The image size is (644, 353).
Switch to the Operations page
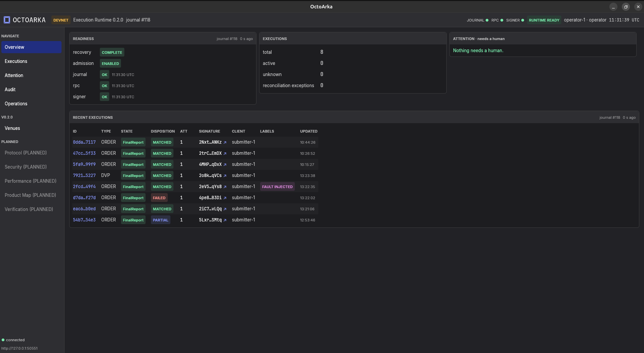pos(31,104)
